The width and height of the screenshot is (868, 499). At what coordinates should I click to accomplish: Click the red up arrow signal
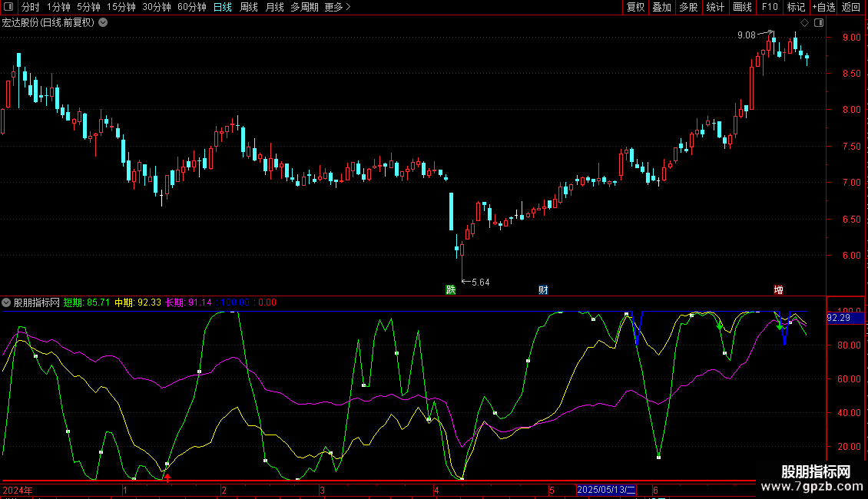tap(167, 478)
